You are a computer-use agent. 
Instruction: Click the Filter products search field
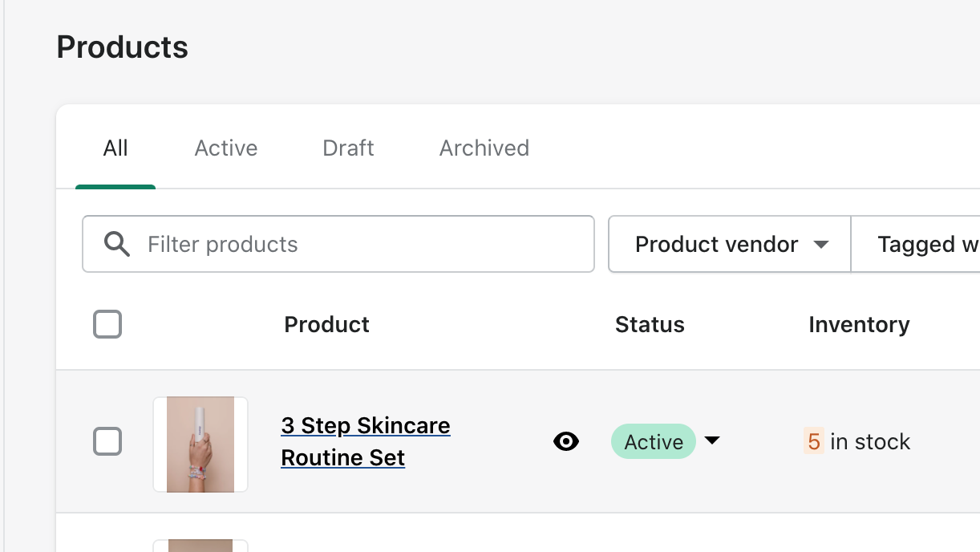pos(338,244)
